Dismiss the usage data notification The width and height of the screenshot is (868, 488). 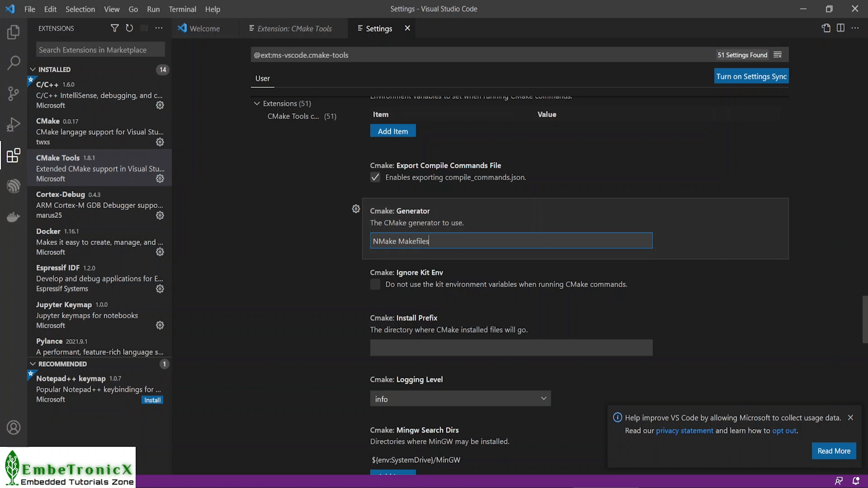tap(850, 418)
